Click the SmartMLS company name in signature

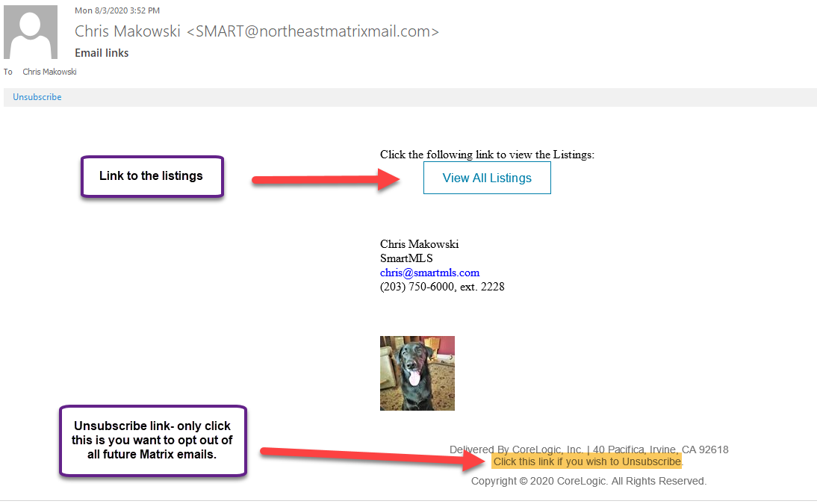(x=406, y=258)
